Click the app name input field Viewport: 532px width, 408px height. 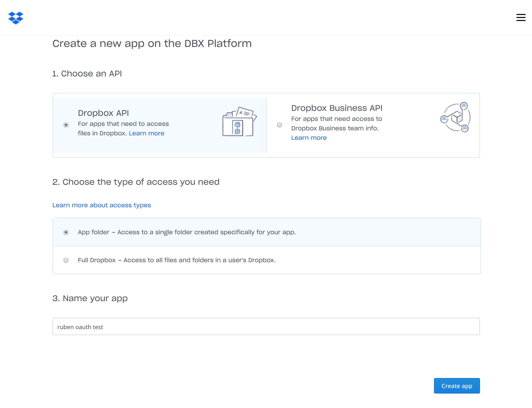point(266,326)
